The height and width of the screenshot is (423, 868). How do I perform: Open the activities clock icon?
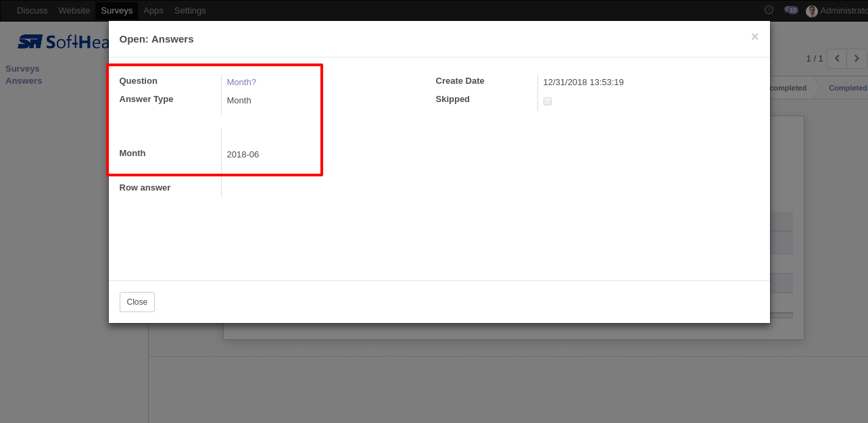click(769, 10)
